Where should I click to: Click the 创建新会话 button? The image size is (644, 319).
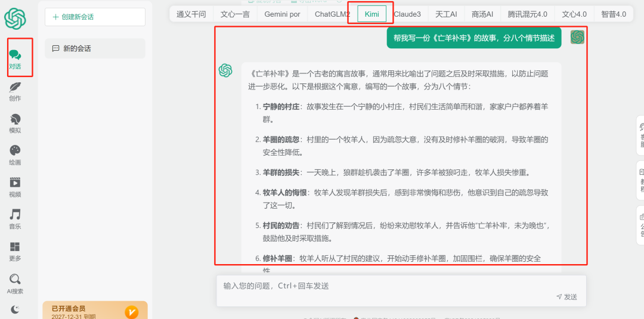click(95, 17)
